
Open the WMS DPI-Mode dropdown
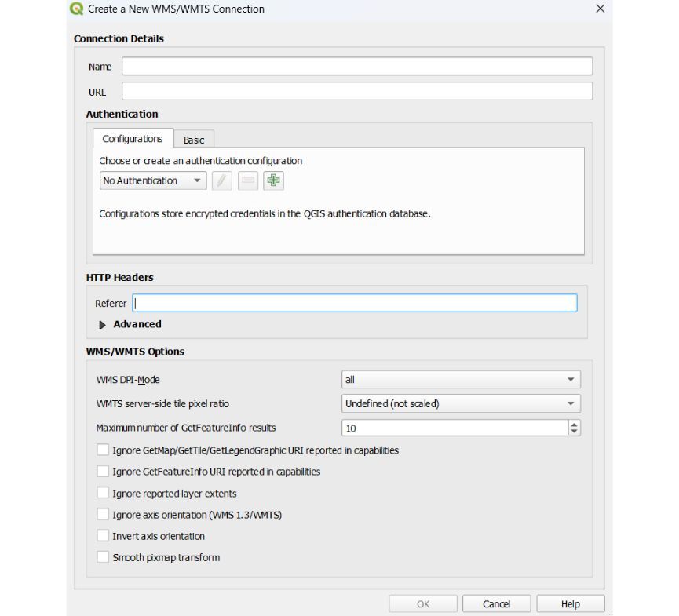coord(461,380)
